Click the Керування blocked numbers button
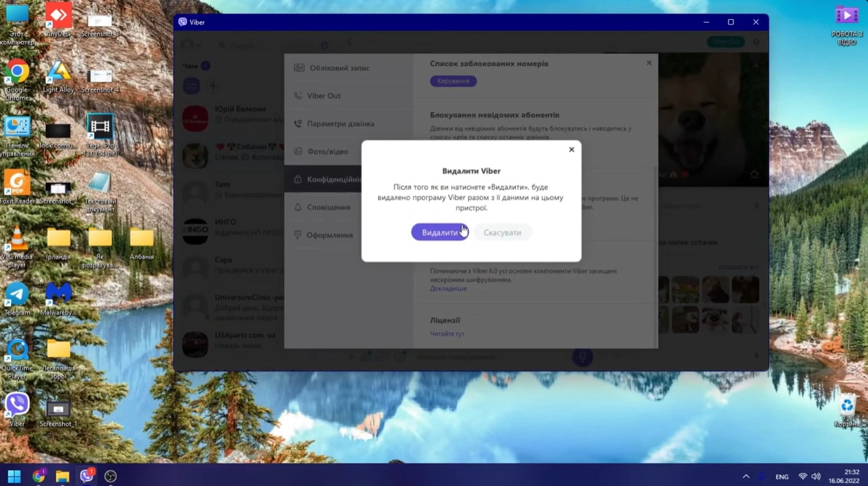This screenshot has width=868, height=486. [453, 81]
